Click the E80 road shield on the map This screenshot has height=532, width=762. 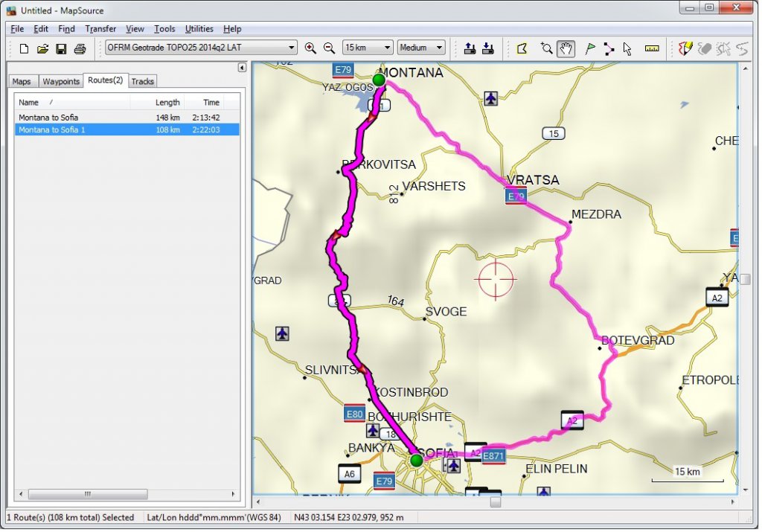tap(354, 414)
